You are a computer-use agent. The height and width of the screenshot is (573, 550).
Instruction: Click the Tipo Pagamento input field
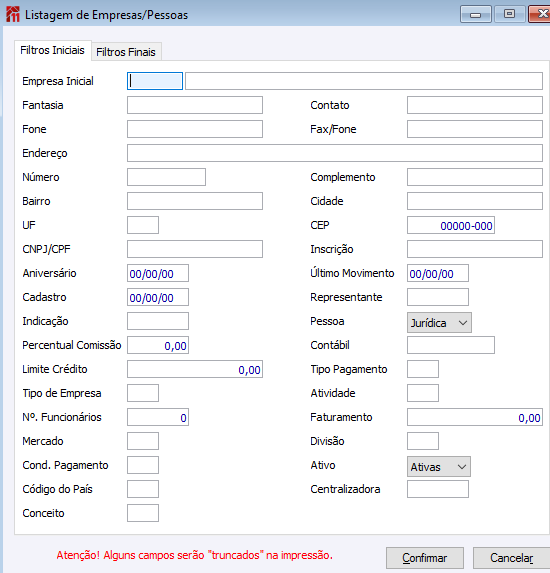(423, 369)
